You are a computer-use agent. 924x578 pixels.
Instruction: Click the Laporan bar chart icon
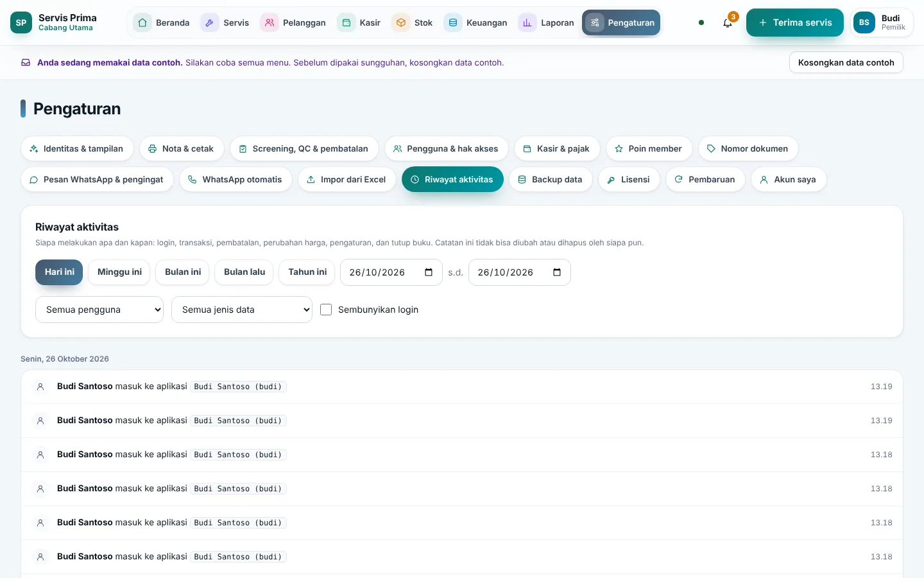527,22
